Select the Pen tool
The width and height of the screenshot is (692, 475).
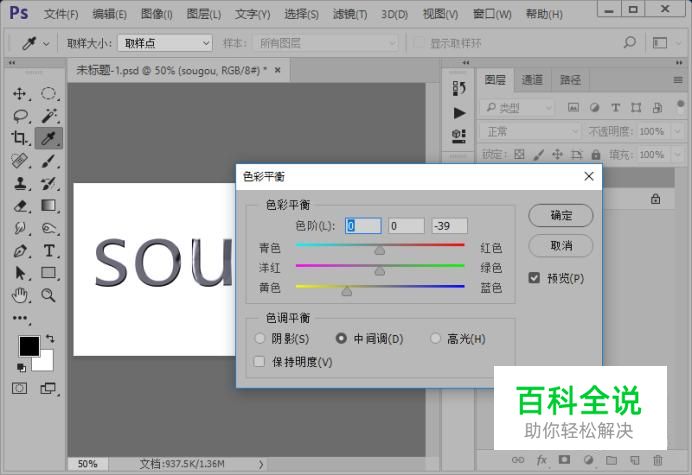(19, 251)
